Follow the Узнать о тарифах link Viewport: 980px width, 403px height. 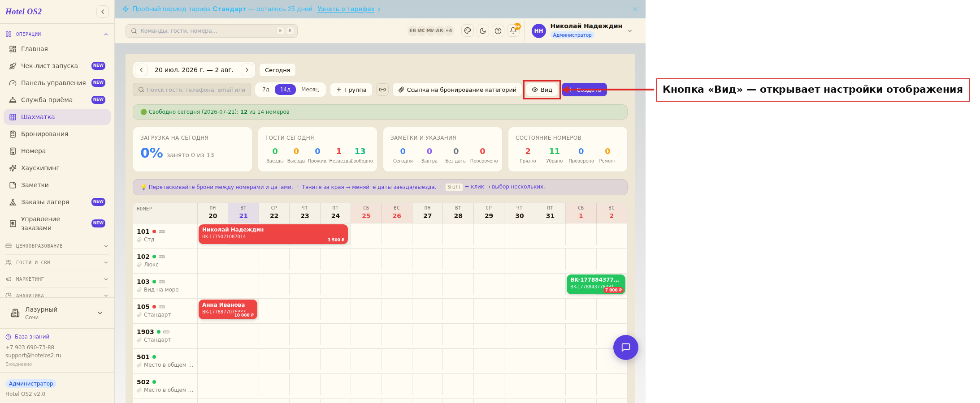346,9
